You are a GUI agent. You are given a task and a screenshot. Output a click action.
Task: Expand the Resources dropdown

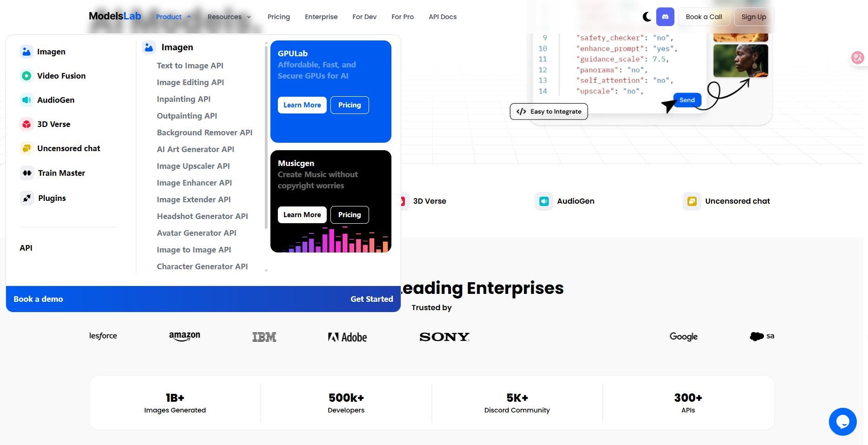tap(229, 17)
